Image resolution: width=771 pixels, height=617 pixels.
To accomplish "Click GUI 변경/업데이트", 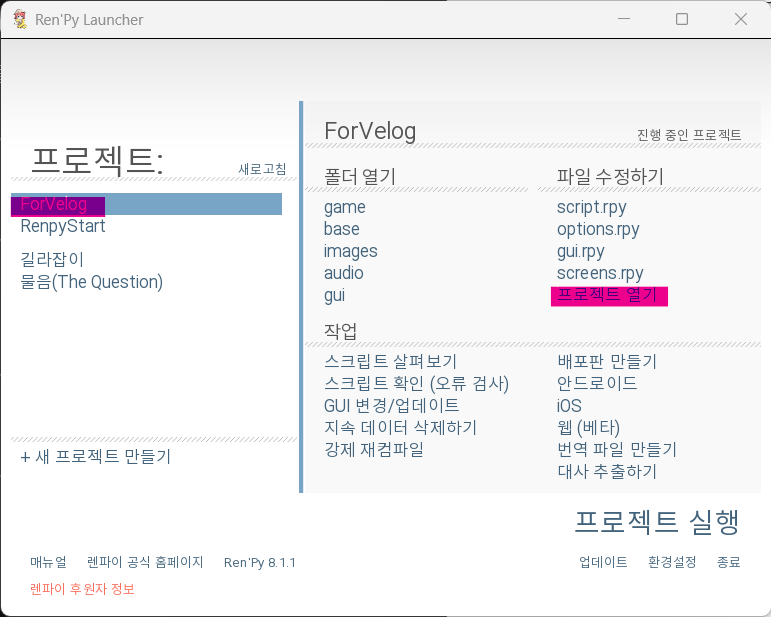I will coord(391,406).
